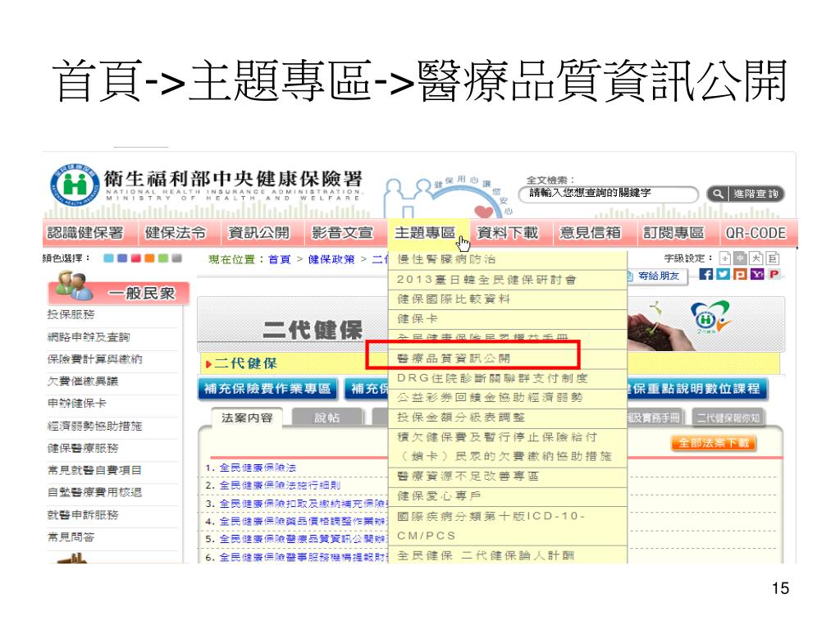Click the 全部法案下載 button
This screenshot has width=840, height=630.
click(713, 443)
